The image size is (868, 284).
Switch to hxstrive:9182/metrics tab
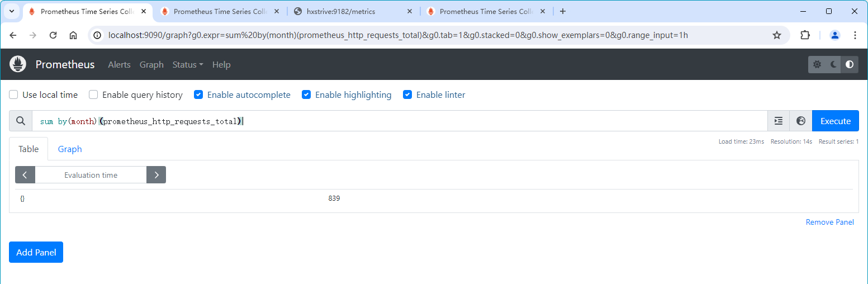[354, 11]
